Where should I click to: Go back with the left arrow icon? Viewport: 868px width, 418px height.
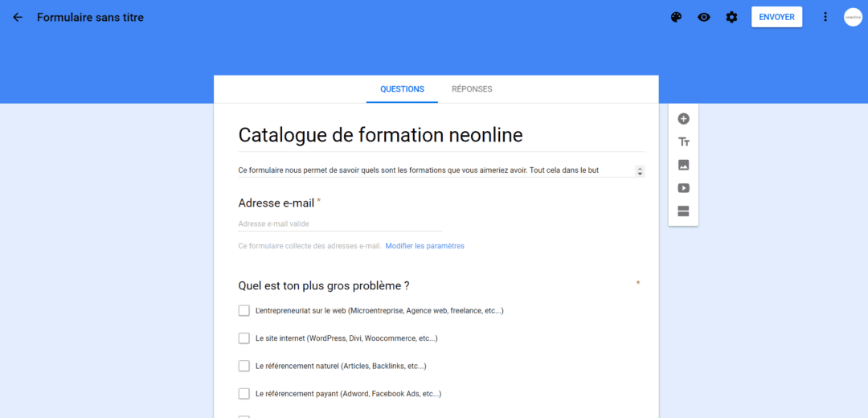tap(18, 17)
